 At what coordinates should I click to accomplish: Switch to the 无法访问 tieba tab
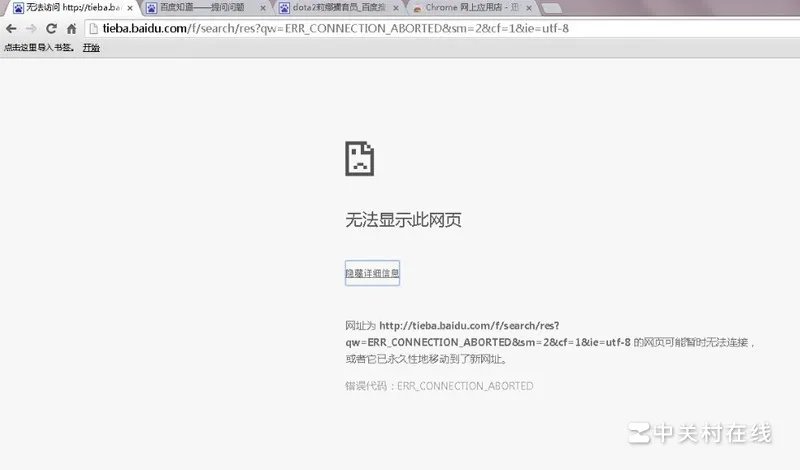click(71, 8)
